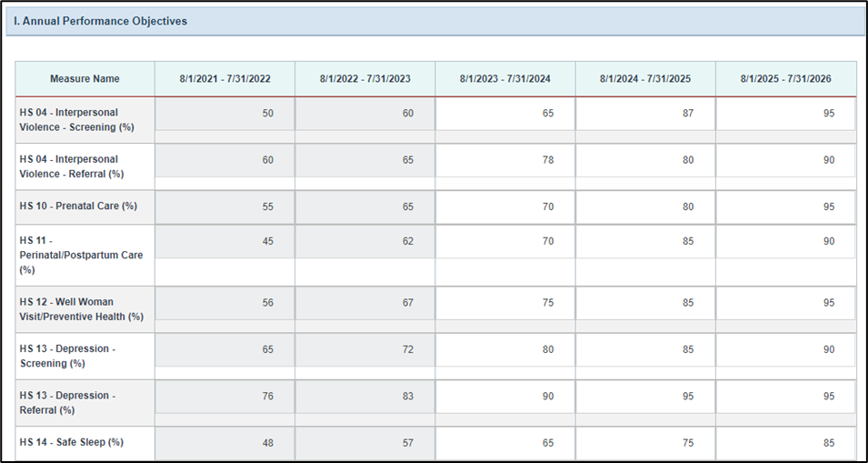Select HS 10 - Prenatal Care measure name
The width and height of the screenshot is (868, 463).
(78, 206)
